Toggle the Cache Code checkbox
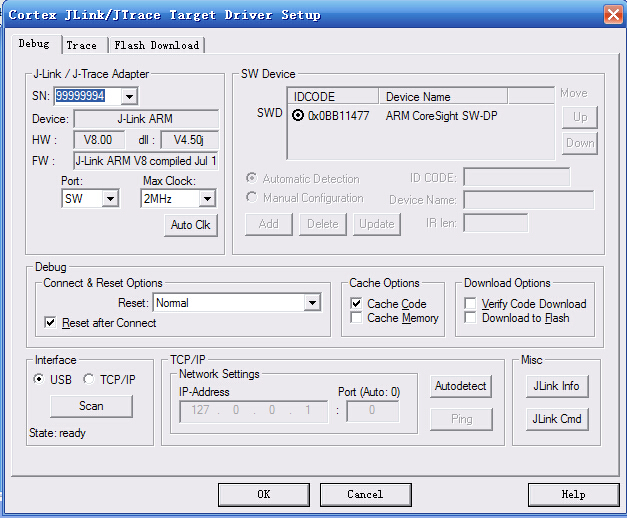The height and width of the screenshot is (518, 627). click(x=356, y=303)
